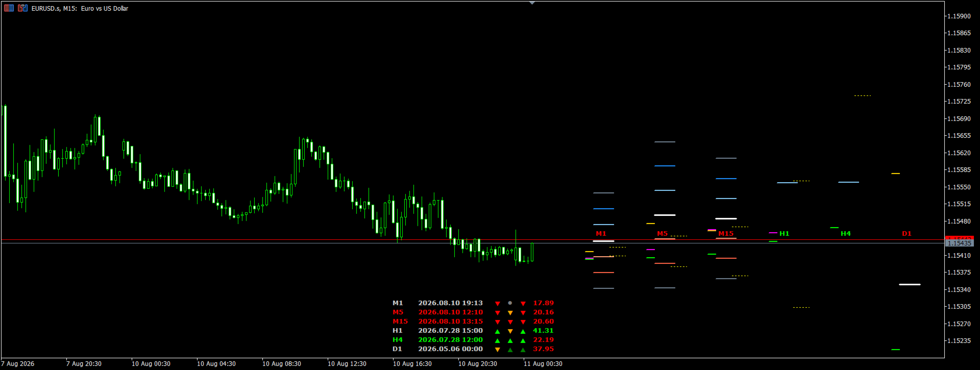Click the date '2026.08.10 12:10'
The image size is (980, 370).
(450, 312)
